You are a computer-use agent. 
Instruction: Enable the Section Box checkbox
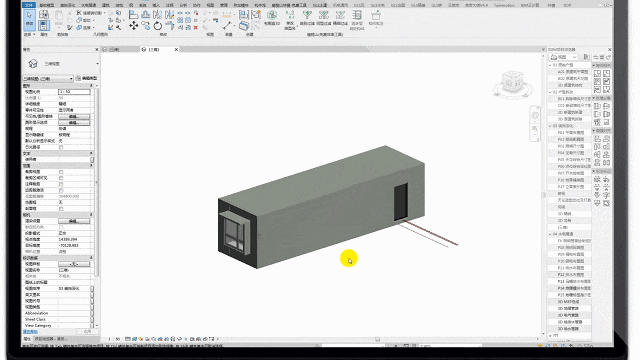61,209
